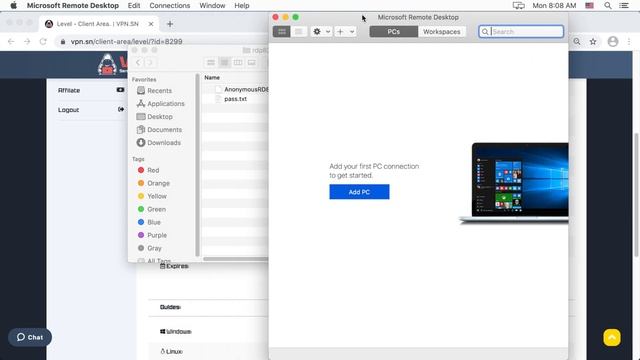Image resolution: width=640 pixels, height=360 pixels.
Task: Close the VPN.SN browser tab
Action: [x=151, y=24]
